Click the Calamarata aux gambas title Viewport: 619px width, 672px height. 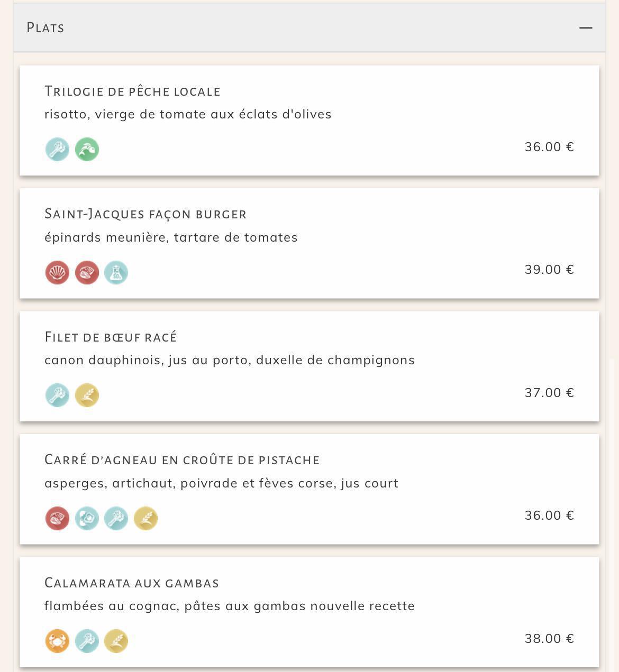pyautogui.click(x=132, y=583)
